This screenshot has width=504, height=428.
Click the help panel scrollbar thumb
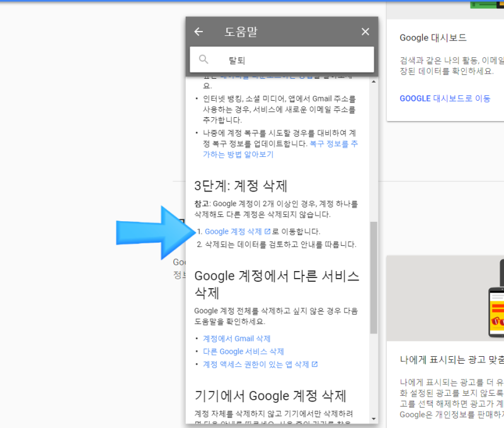pyautogui.click(x=374, y=277)
